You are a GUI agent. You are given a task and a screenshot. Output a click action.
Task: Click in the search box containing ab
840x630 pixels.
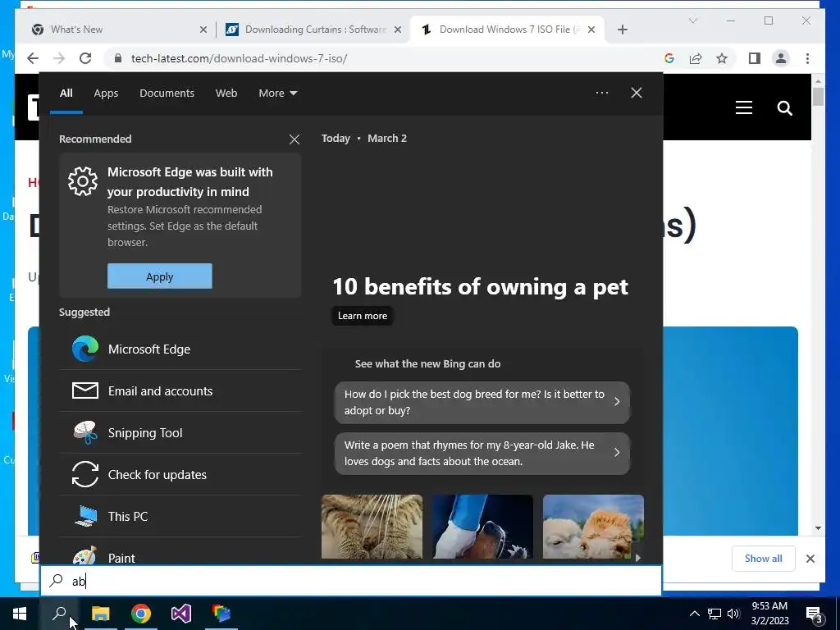351,581
